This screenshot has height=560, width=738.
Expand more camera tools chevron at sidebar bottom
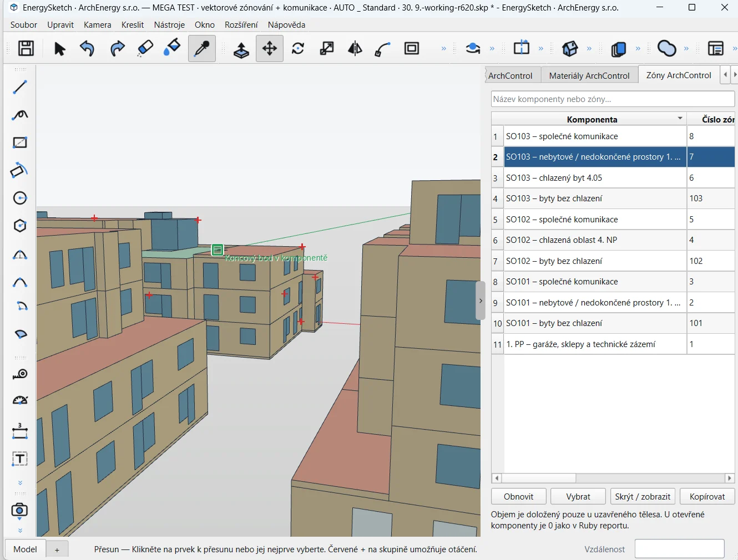(20, 531)
